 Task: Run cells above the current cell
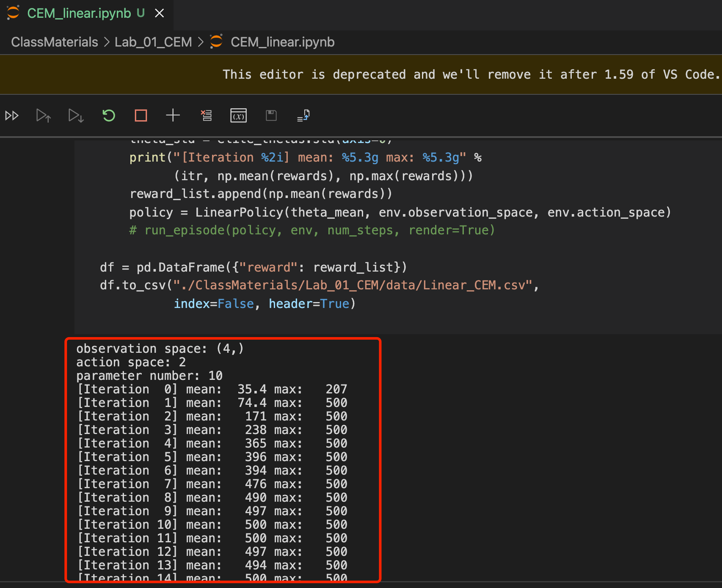pos(44,115)
